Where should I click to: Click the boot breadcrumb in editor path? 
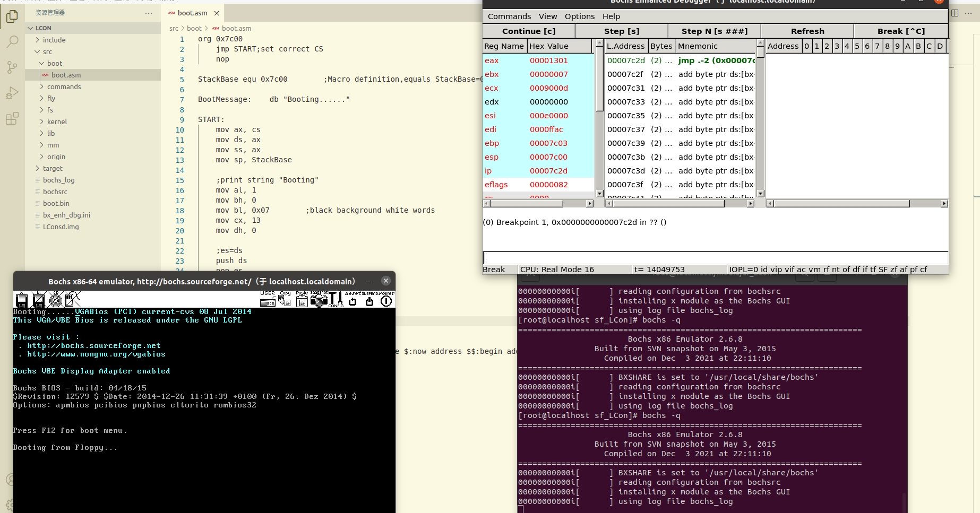click(194, 29)
